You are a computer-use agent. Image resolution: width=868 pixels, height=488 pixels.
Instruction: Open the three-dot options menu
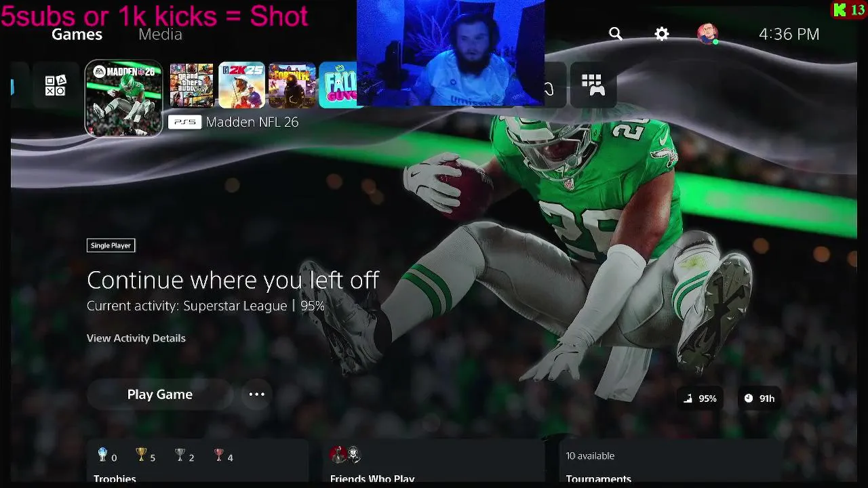point(256,394)
